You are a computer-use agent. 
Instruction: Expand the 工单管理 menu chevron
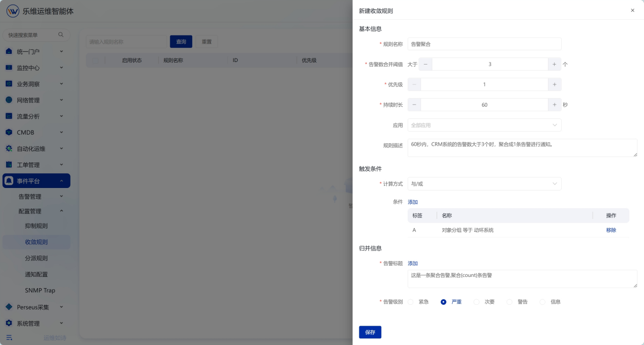pyautogui.click(x=62, y=165)
